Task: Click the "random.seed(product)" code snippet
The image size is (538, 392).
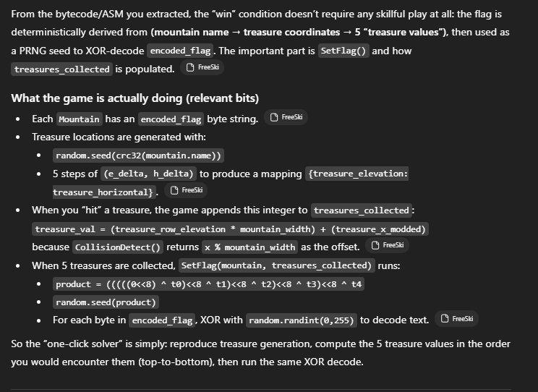Action: tap(106, 302)
